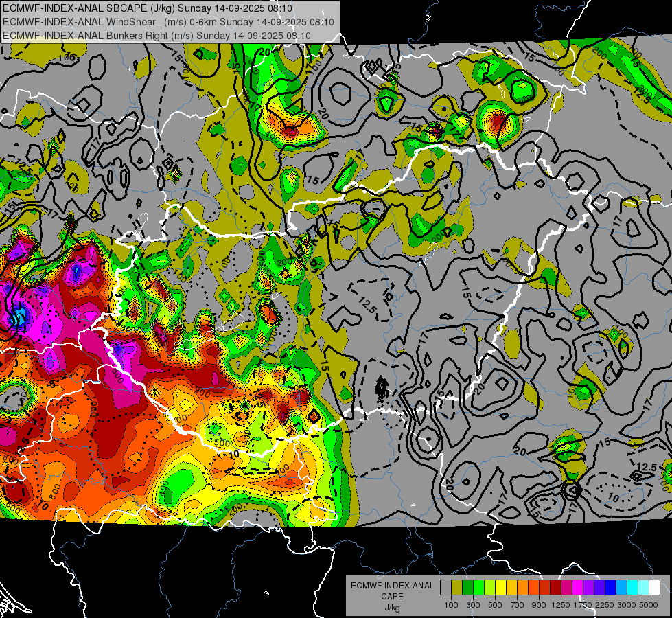
Task: Click the 300 legend scale value
Action: 473,605
